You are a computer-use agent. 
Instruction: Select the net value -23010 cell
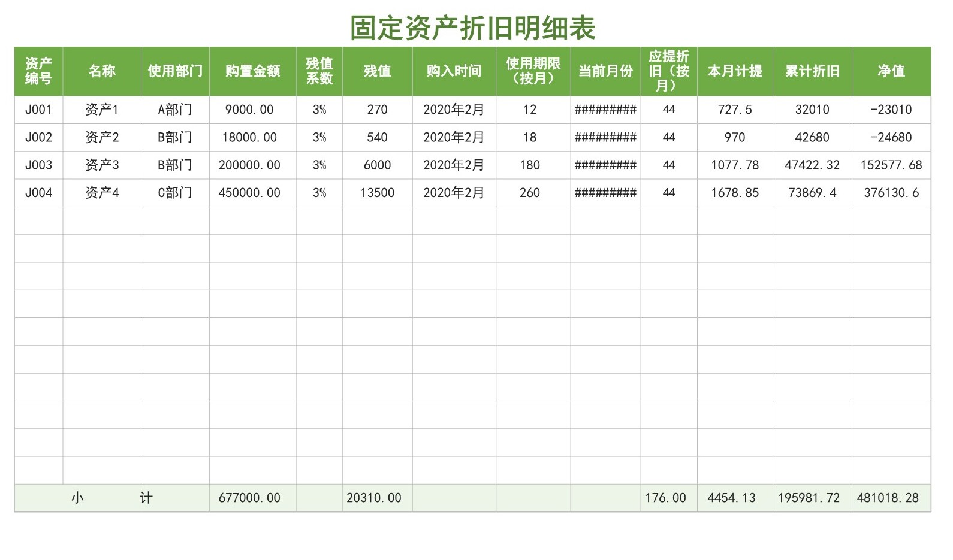click(891, 110)
